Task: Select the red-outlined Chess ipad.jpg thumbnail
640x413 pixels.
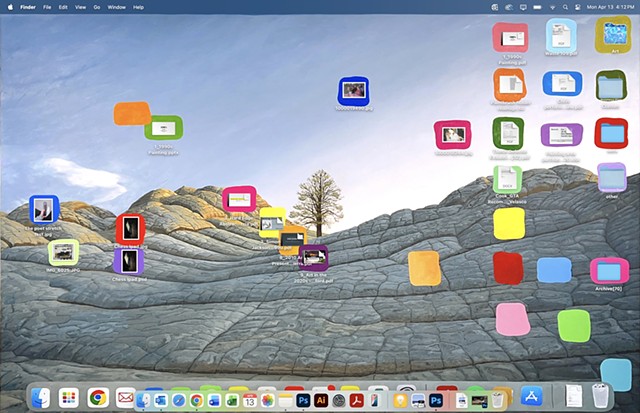Action: pos(130,229)
